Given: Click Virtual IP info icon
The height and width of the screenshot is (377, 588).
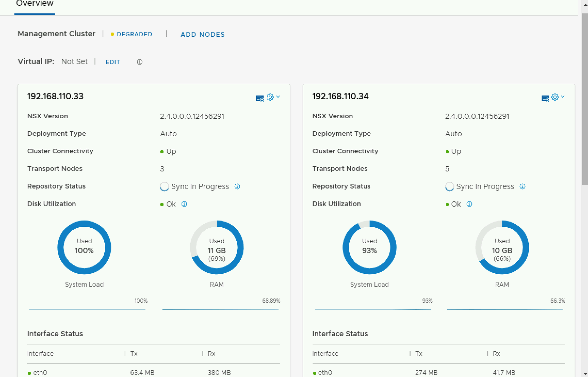Looking at the screenshot, I should pyautogui.click(x=140, y=62).
